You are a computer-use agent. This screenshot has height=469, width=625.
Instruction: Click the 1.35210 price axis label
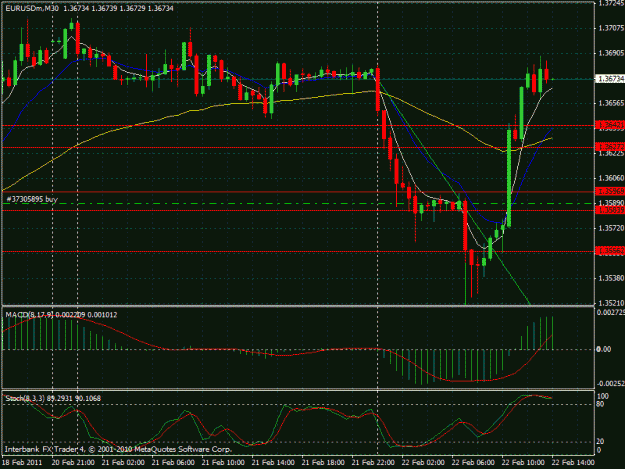point(611,303)
